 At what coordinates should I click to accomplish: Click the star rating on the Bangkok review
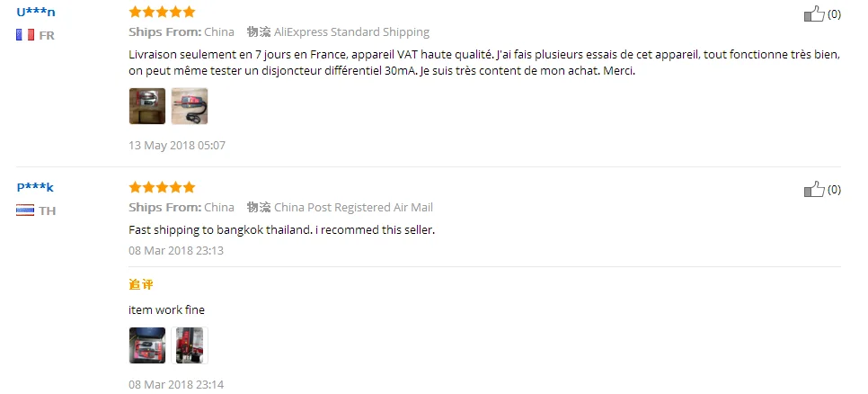click(162, 187)
